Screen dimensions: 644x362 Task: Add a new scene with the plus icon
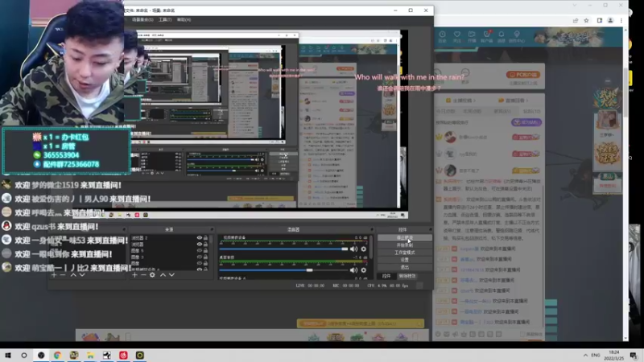point(54,274)
